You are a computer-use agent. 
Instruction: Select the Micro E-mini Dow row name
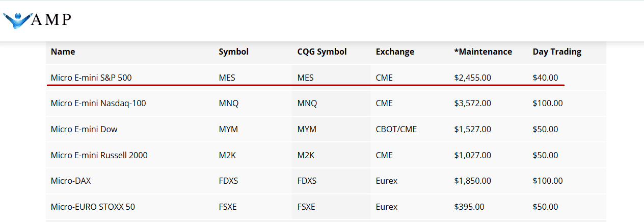pyautogui.click(x=84, y=129)
